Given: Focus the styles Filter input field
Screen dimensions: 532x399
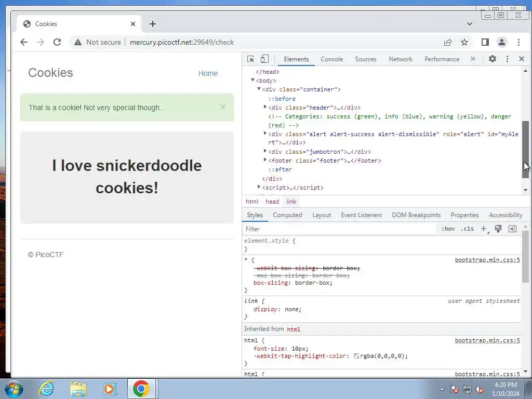Looking at the screenshot, I should tap(339, 229).
